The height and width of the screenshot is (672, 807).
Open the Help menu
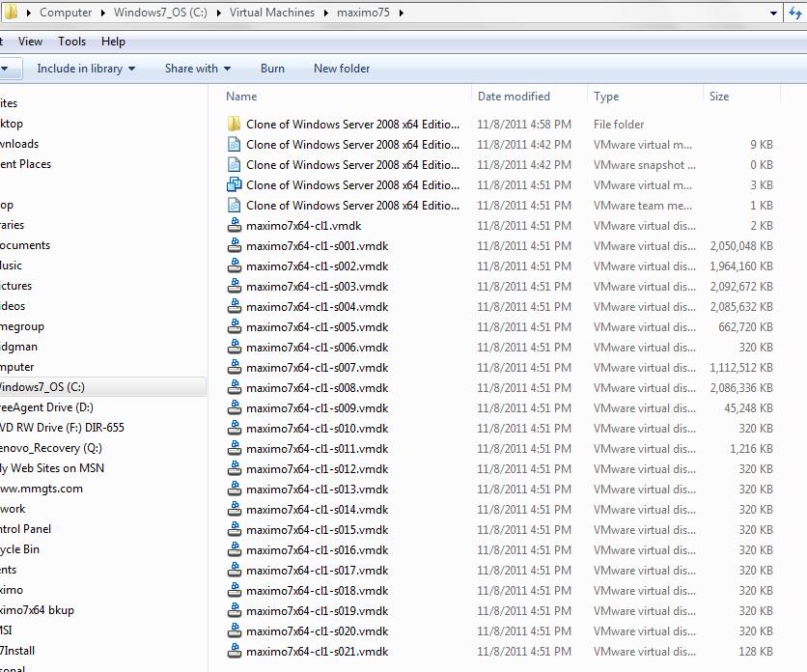pos(113,42)
